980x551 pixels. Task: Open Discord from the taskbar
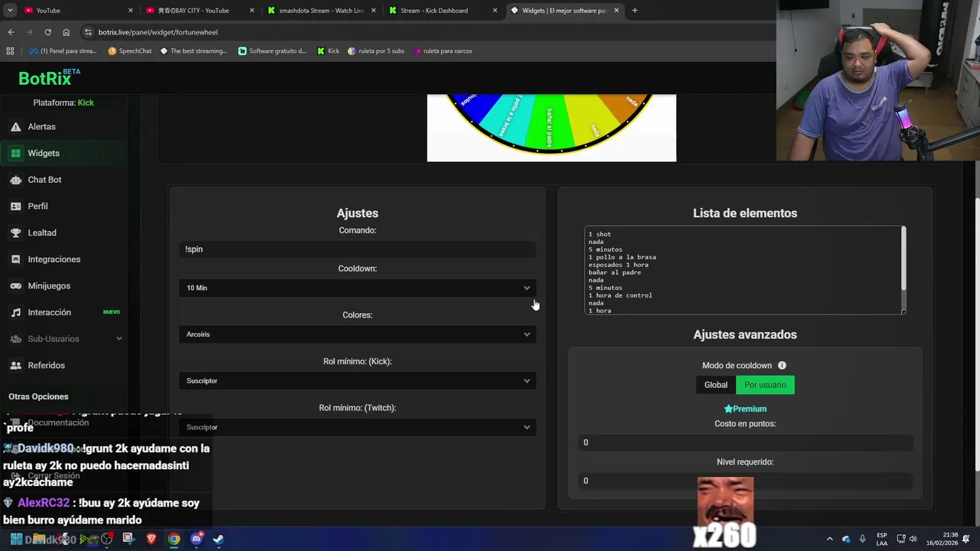coord(197,539)
